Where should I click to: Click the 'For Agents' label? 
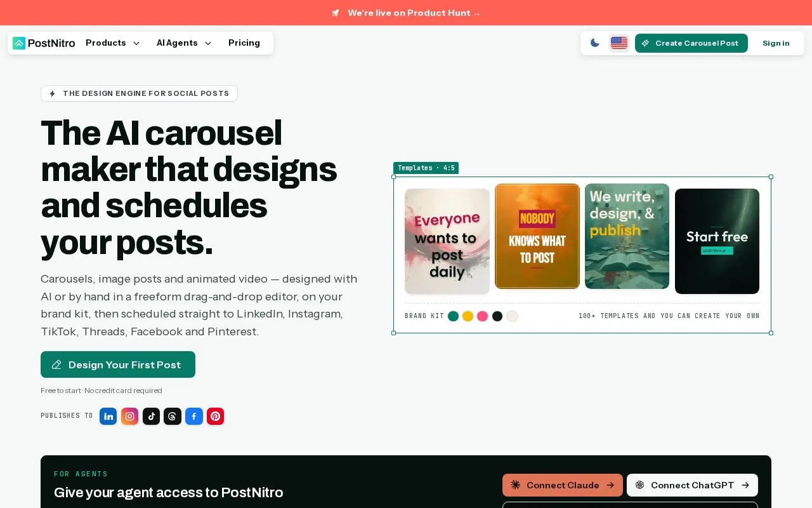[x=81, y=474]
